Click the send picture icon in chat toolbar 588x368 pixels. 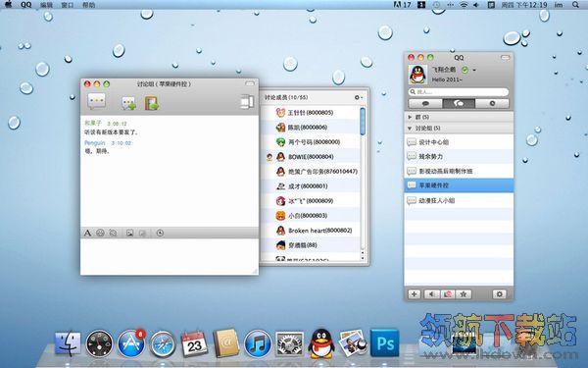[x=129, y=233]
